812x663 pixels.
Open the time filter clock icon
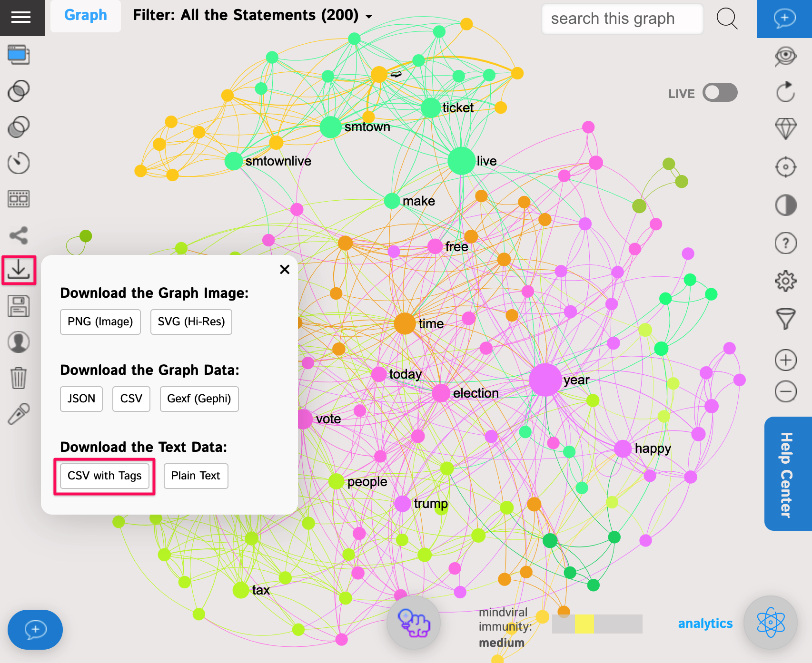tap(19, 163)
